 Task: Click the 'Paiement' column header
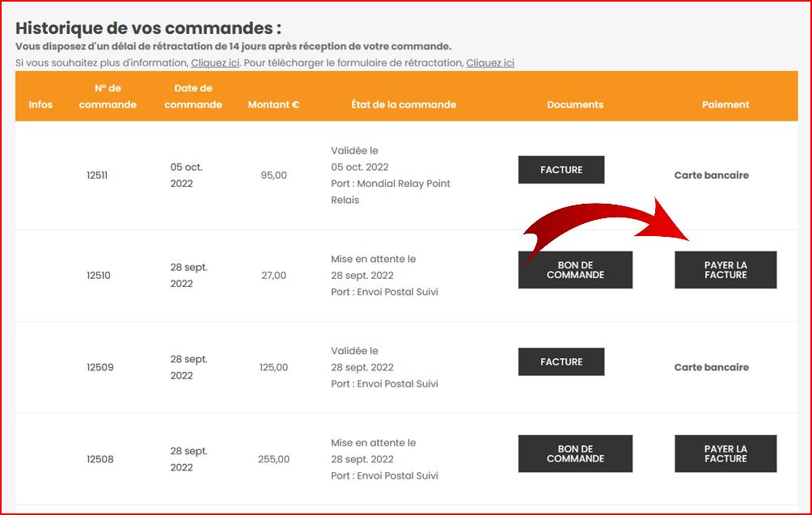click(x=725, y=104)
